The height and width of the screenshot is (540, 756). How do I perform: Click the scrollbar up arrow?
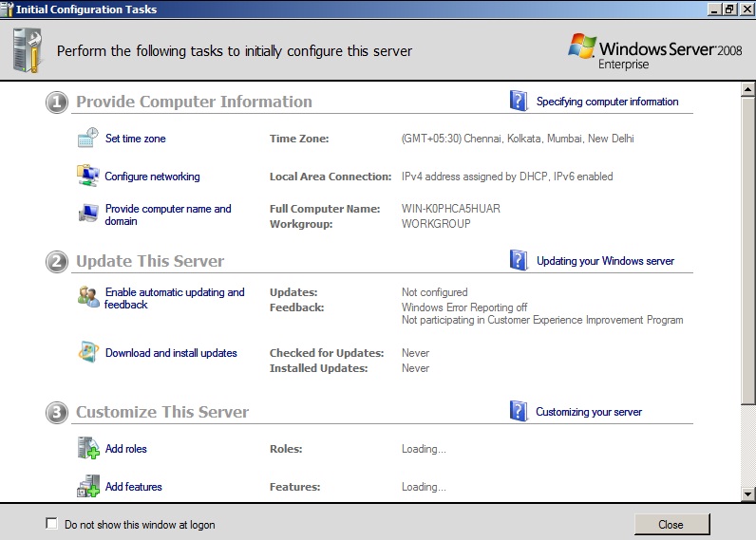coord(748,89)
